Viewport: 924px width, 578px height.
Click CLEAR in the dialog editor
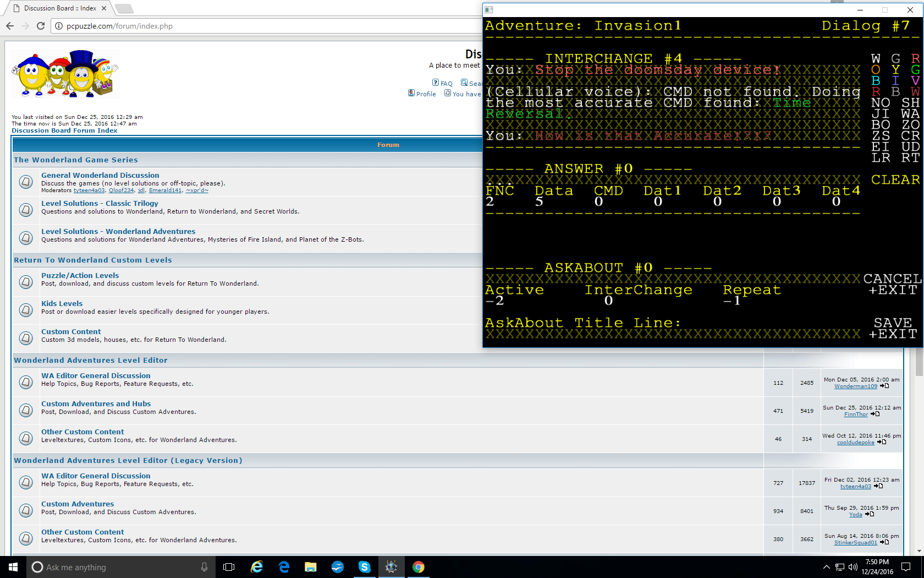[x=895, y=179]
